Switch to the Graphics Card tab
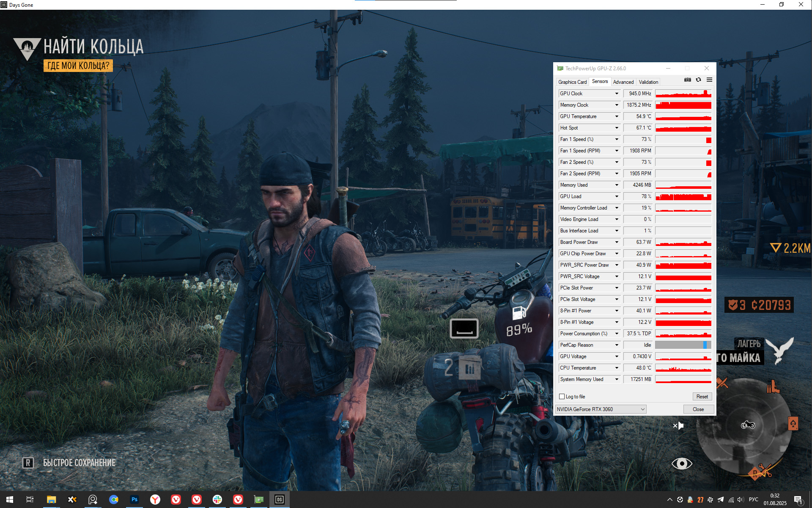 tap(572, 82)
